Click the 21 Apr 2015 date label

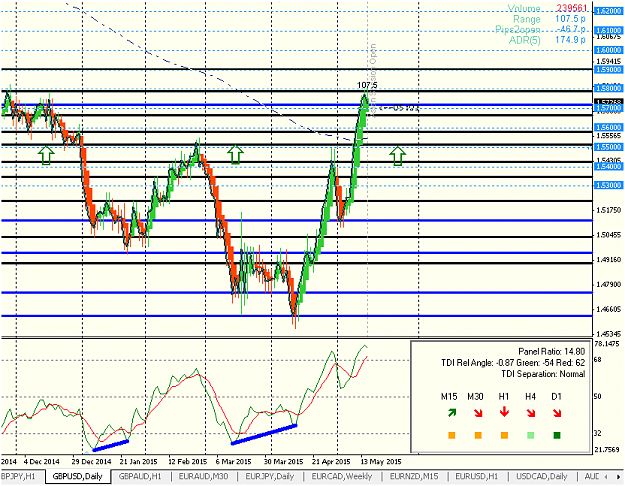coord(331,462)
